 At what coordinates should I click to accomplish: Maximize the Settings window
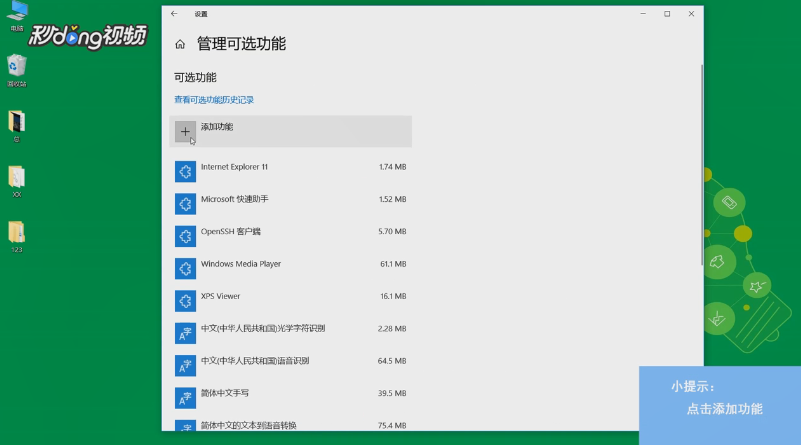tap(667, 14)
